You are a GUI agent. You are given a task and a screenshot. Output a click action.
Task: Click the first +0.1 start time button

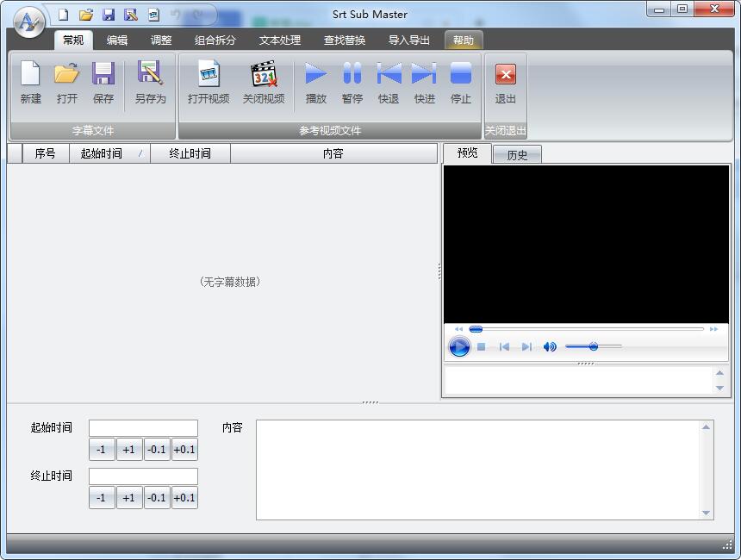click(x=184, y=450)
